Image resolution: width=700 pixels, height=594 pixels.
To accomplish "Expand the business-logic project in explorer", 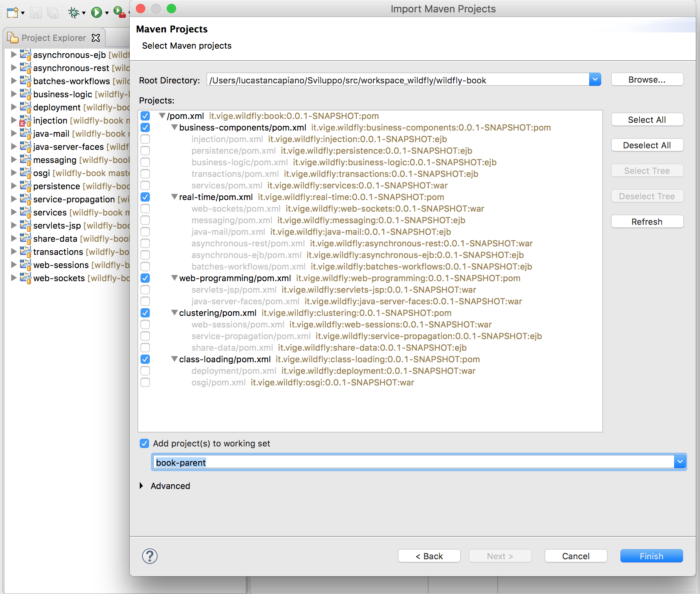I will coord(14,94).
